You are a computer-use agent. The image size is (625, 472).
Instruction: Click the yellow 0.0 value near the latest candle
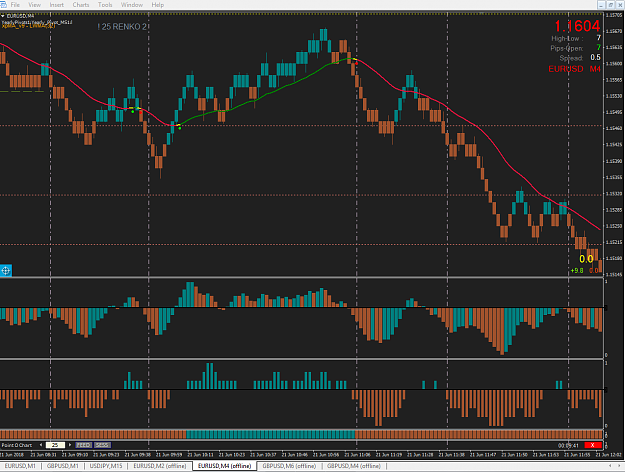tap(586, 259)
